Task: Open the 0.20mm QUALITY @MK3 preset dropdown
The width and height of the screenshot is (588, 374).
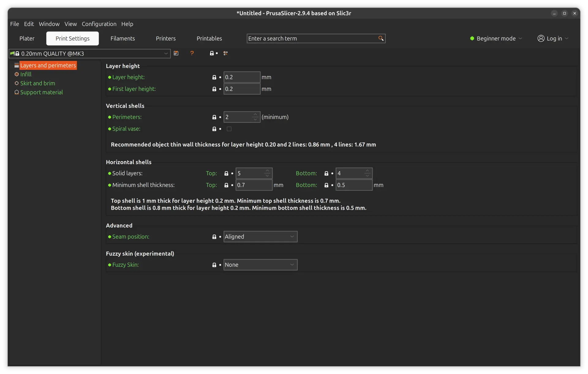Action: (x=166, y=53)
